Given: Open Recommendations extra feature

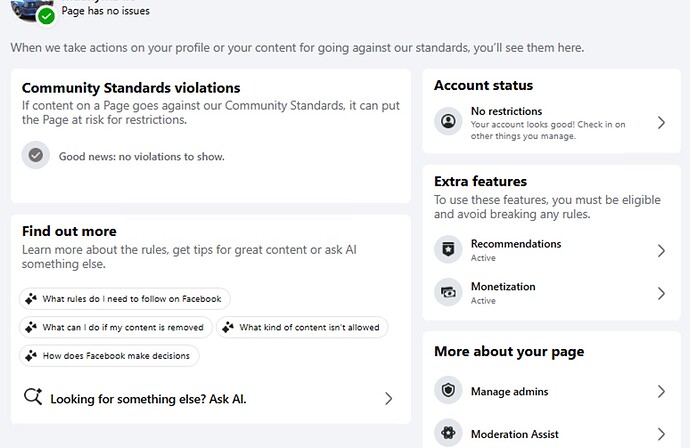Looking at the screenshot, I should (551, 250).
